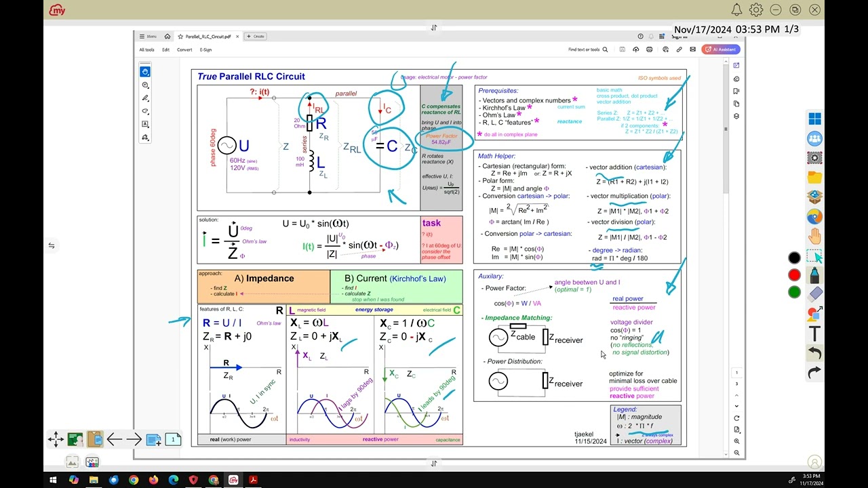The height and width of the screenshot is (488, 868).
Task: Send the PDF by email envelope icon
Action: coord(692,49)
